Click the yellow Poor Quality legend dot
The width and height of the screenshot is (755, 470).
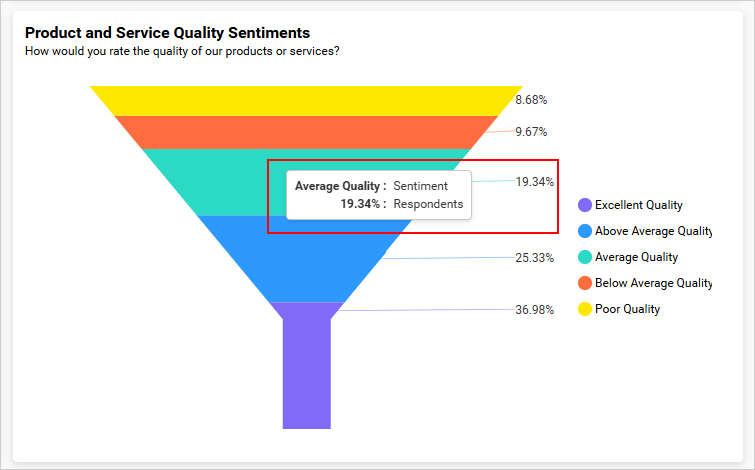(585, 309)
